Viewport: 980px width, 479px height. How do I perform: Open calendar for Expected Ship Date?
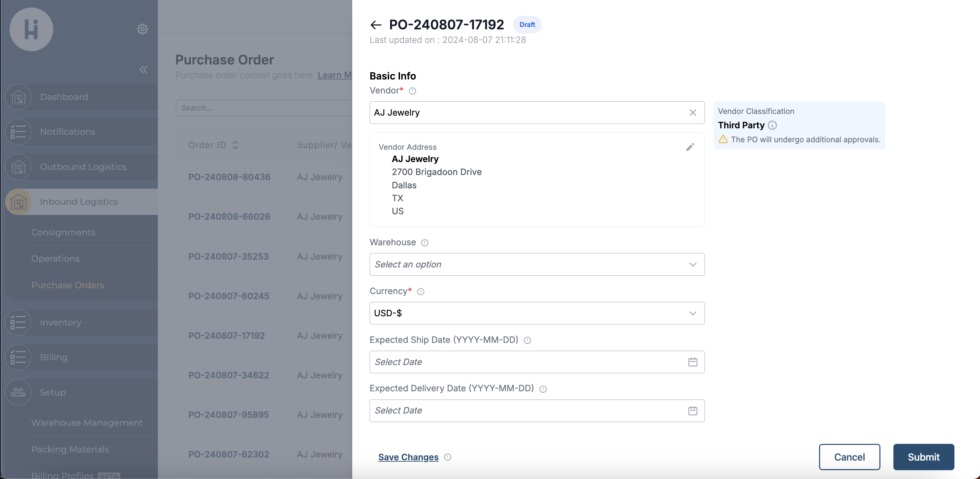[x=693, y=362]
